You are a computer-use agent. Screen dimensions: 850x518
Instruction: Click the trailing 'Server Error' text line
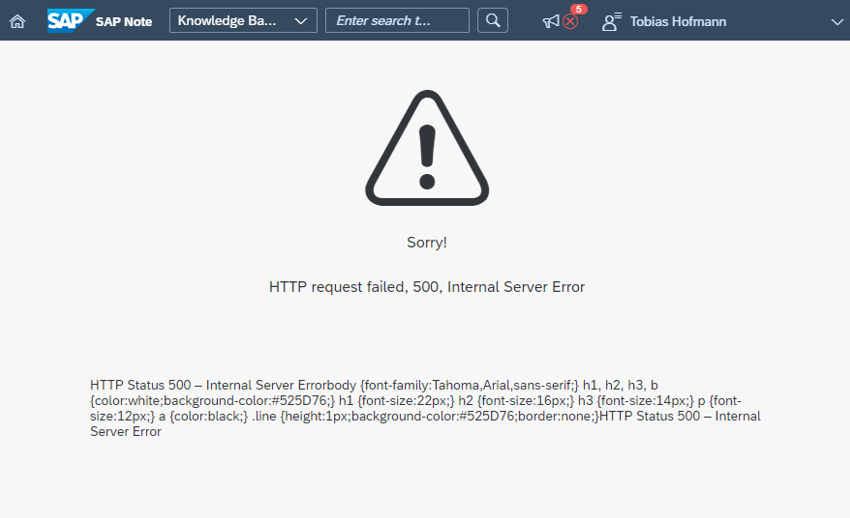pos(126,432)
